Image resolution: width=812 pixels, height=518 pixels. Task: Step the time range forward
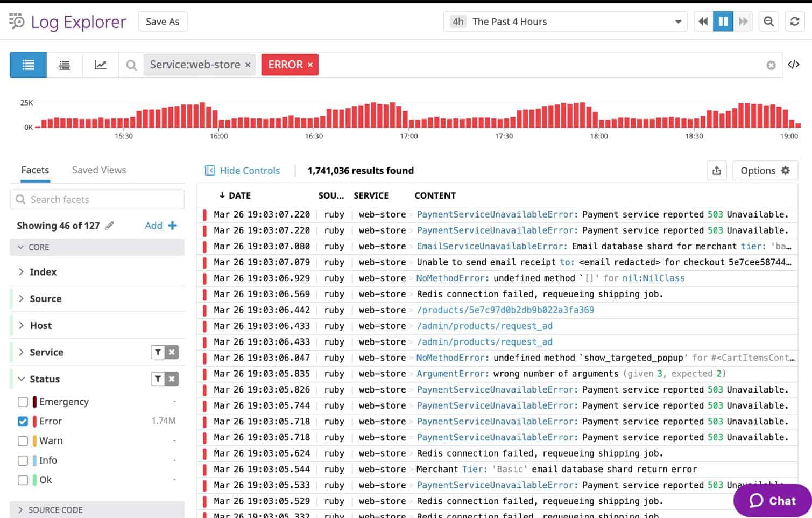coord(743,22)
